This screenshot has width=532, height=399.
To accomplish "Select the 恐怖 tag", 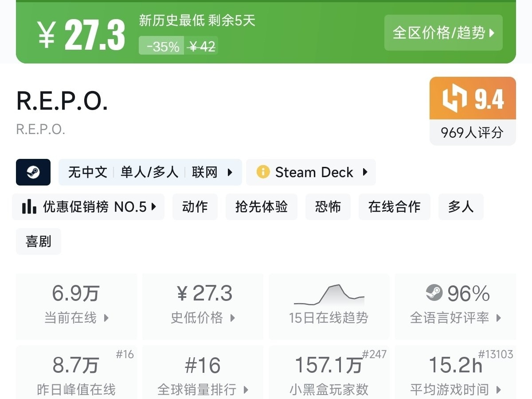I will 328,207.
